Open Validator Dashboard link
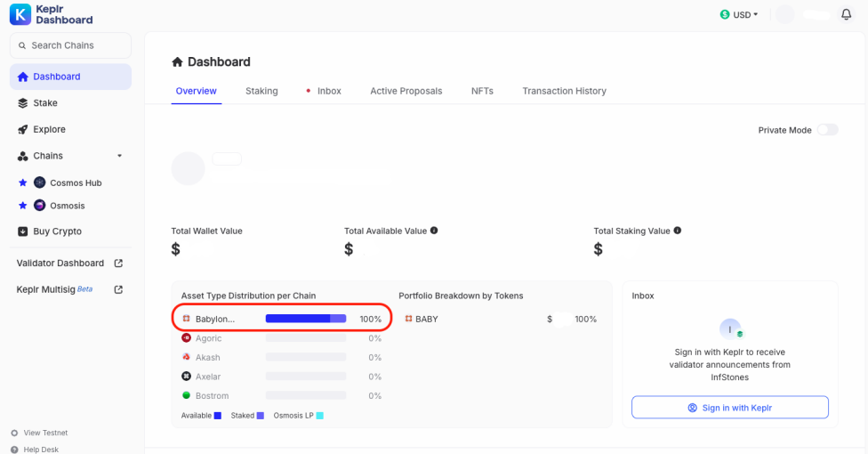868x454 pixels. [60, 263]
